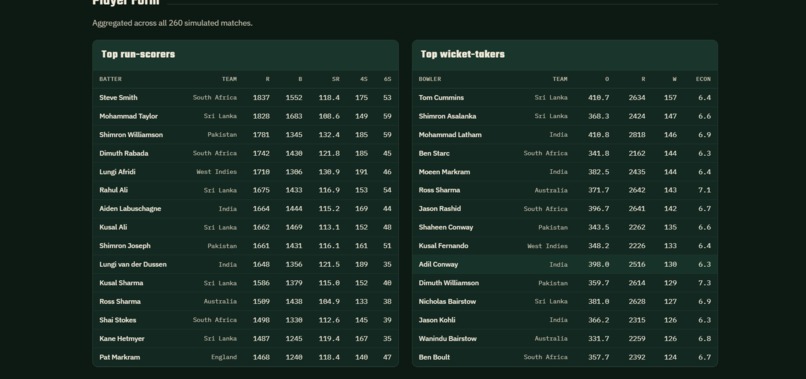The height and width of the screenshot is (379, 806).
Task: Click the BOWLER column header
Action: pos(430,79)
